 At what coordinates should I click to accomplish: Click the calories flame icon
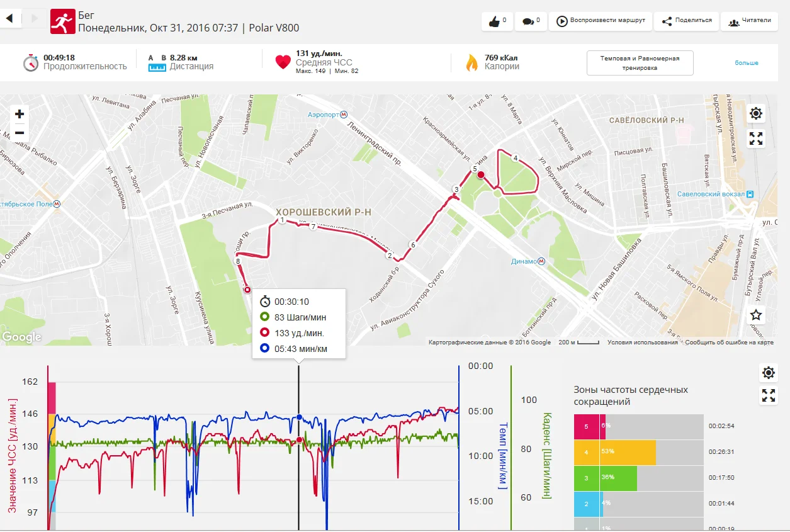[x=471, y=62]
